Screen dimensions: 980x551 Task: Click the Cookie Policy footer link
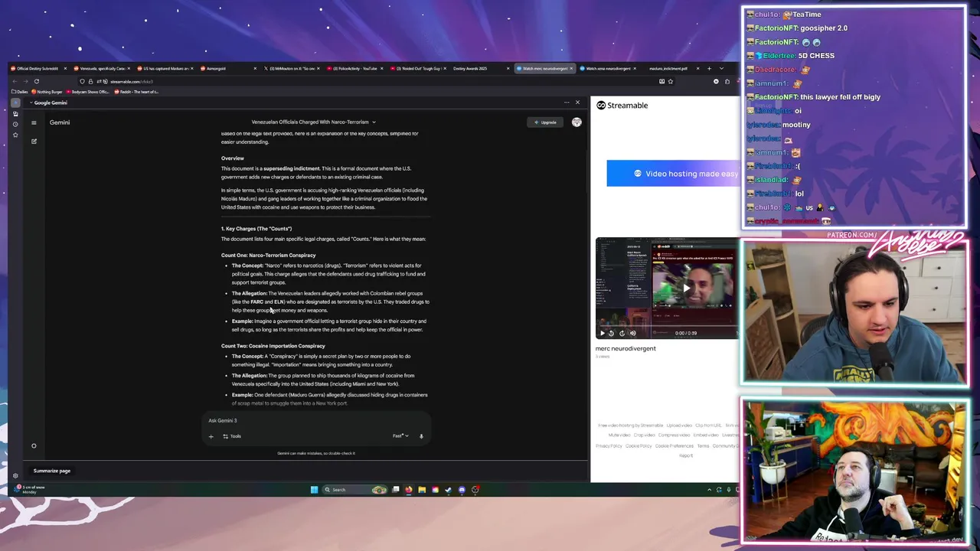pyautogui.click(x=639, y=446)
